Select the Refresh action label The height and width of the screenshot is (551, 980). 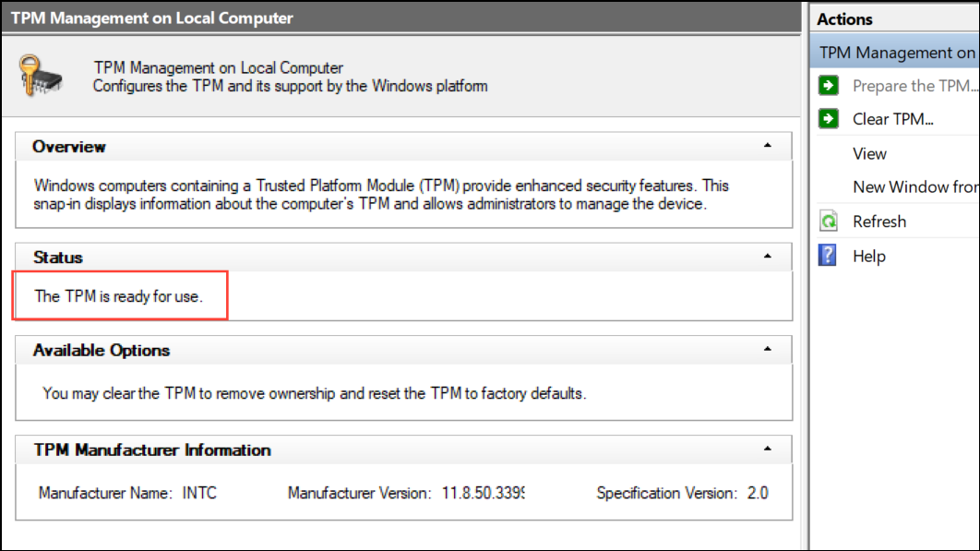point(879,222)
